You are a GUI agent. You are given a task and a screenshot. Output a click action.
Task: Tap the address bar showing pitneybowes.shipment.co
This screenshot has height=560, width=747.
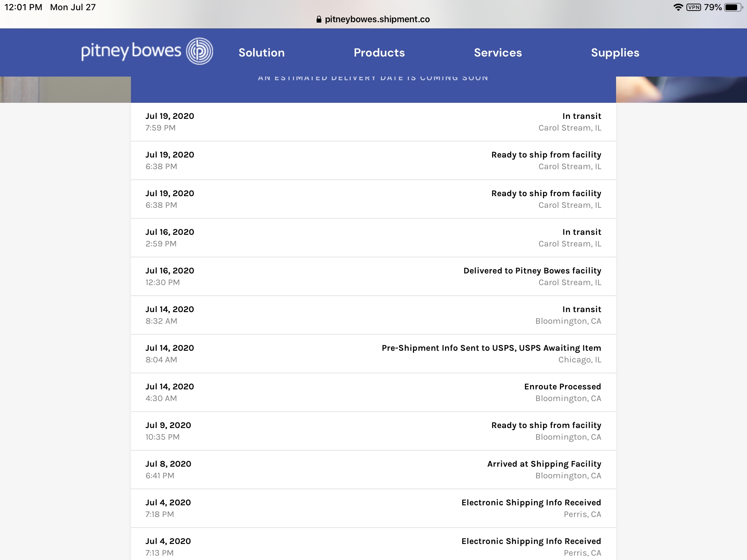[x=373, y=19]
